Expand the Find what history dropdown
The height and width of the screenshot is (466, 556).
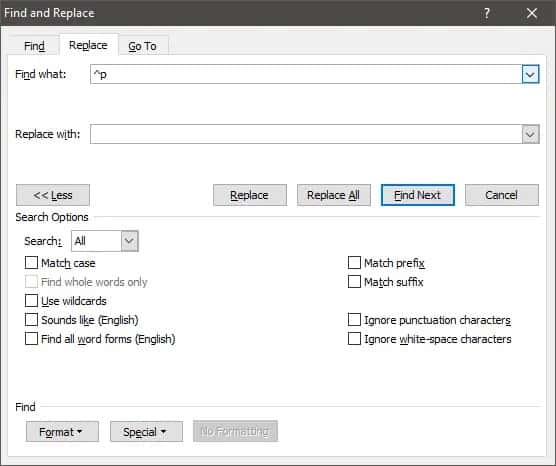[530, 74]
